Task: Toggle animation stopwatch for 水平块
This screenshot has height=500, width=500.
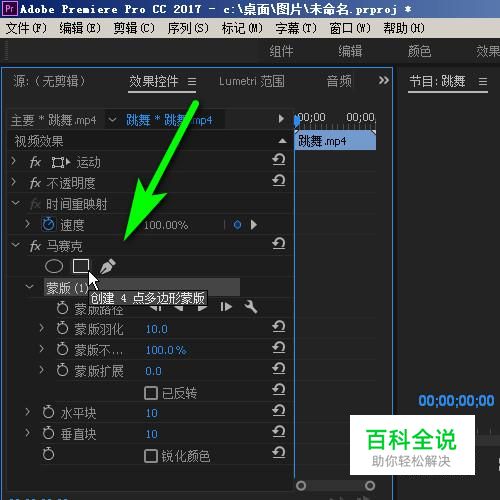Action: (x=49, y=412)
